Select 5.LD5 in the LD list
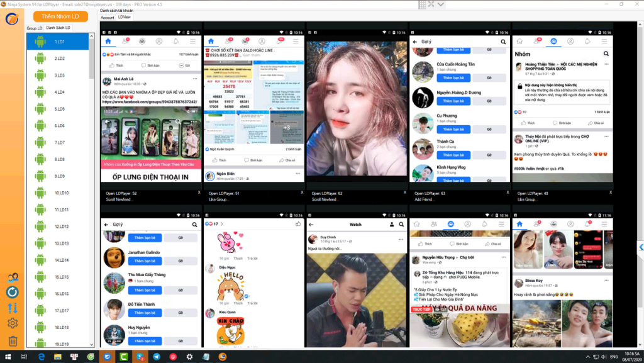 57,109
